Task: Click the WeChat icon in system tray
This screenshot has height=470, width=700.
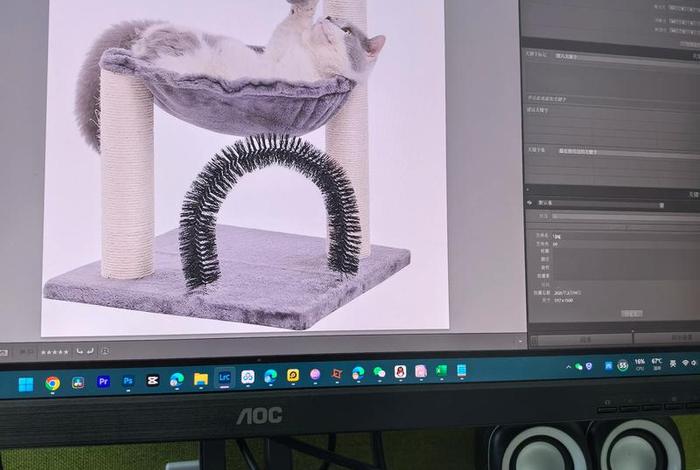Action: point(579,366)
